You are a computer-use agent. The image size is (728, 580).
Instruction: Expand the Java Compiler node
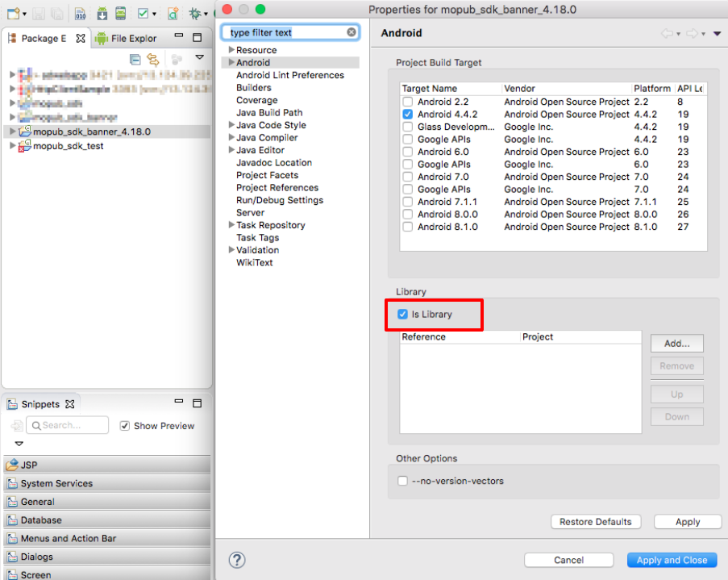(231, 137)
